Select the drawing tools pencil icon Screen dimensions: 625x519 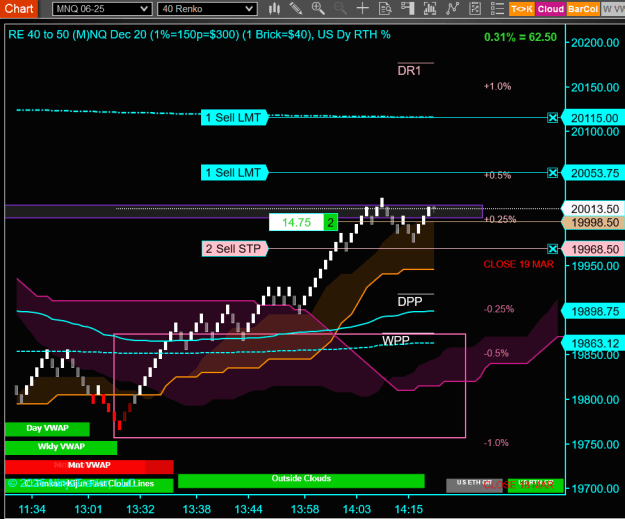click(x=295, y=8)
